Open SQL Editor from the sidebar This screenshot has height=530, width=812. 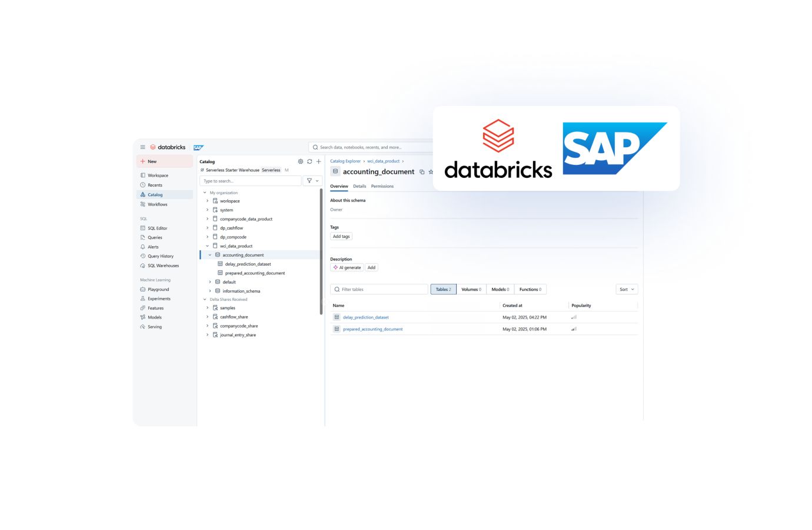157,228
